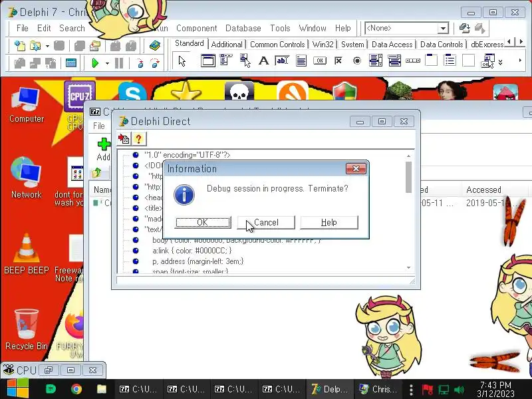Open Help from the Information dialog

point(329,222)
